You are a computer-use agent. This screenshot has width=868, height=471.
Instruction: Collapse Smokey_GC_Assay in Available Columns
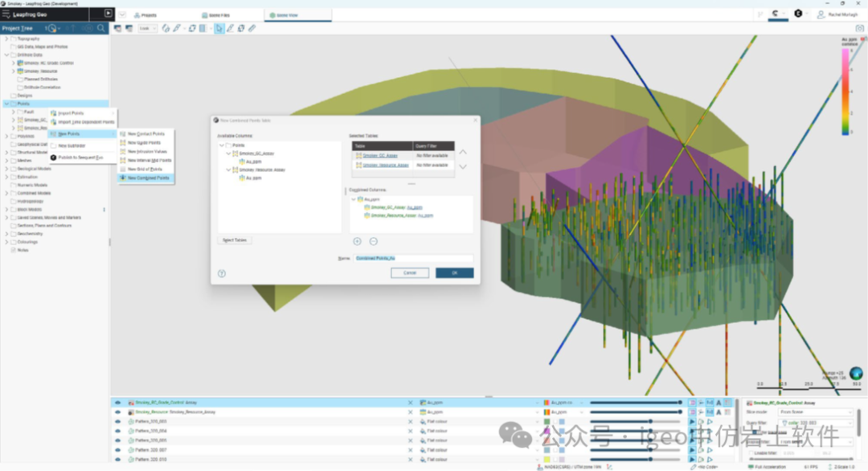tap(228, 153)
